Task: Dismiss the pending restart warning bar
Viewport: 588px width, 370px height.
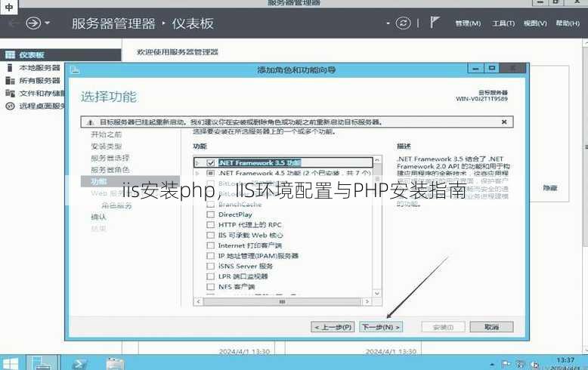Action: click(504, 122)
